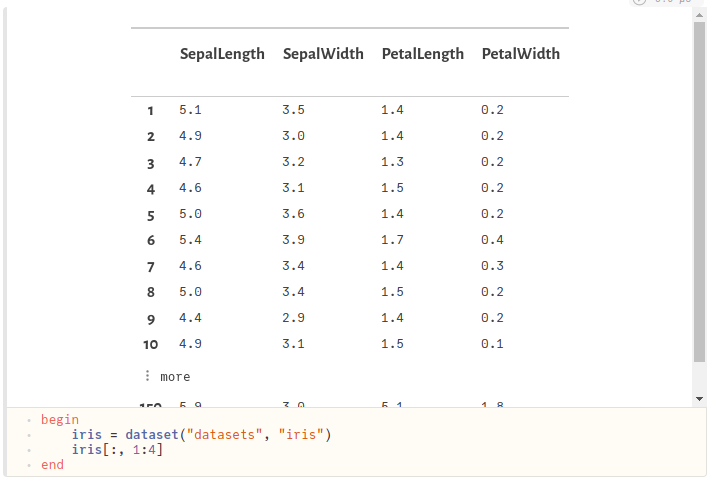Place cursor on the 'begin' keyword line
The width and height of the screenshot is (710, 478).
tap(60, 420)
